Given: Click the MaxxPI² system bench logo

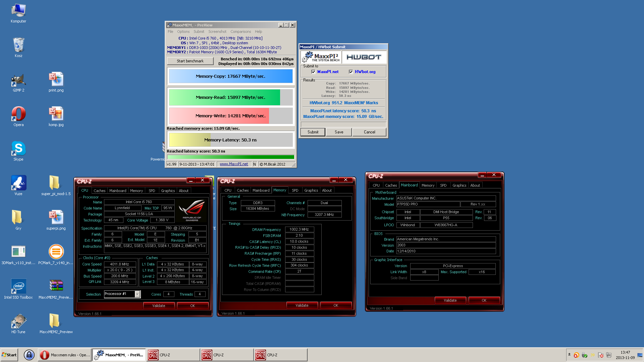Looking at the screenshot, I should tap(321, 57).
